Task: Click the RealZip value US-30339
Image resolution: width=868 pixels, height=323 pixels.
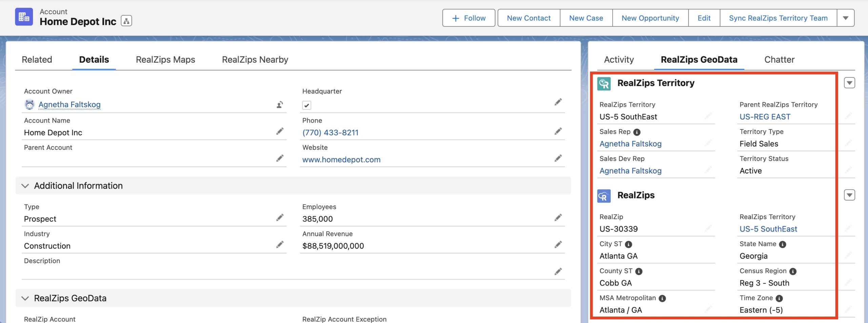Action: 618,229
